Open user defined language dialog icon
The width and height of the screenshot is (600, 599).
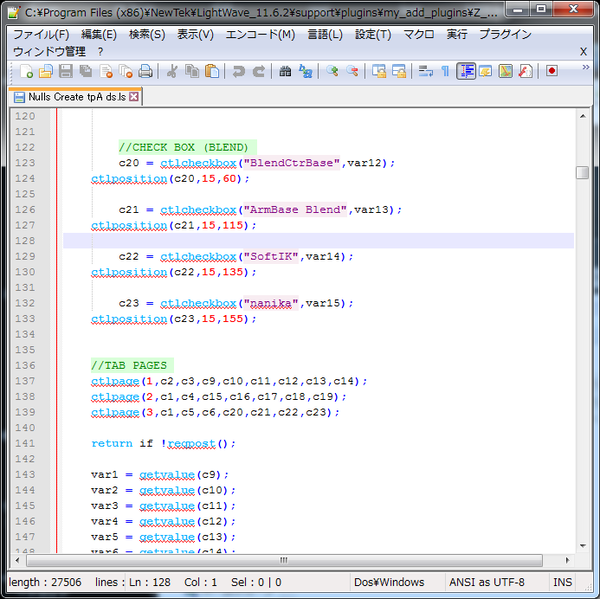pos(486,71)
